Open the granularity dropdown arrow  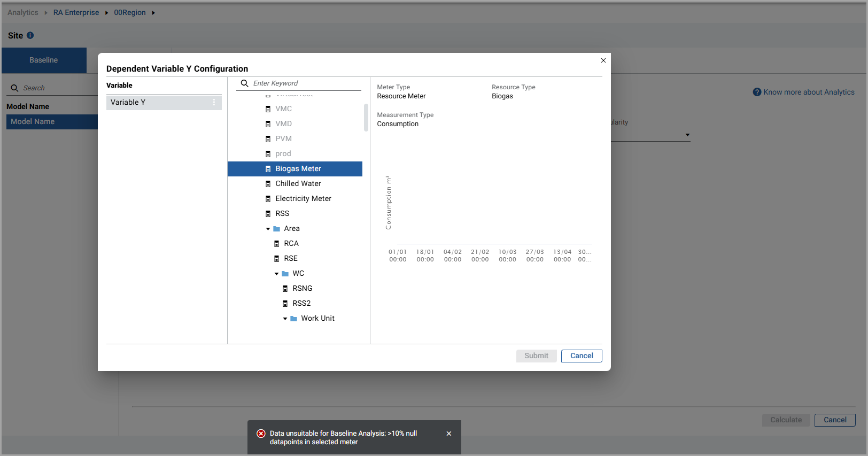pos(687,135)
